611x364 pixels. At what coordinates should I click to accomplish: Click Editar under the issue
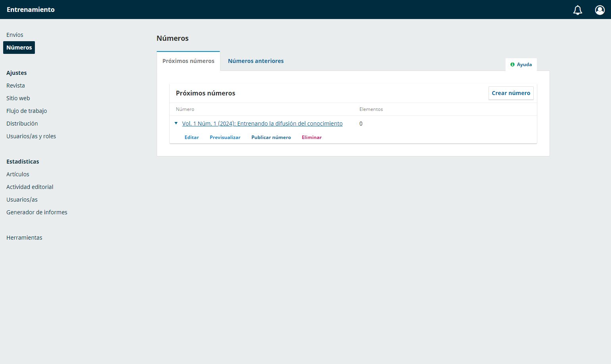tap(192, 137)
